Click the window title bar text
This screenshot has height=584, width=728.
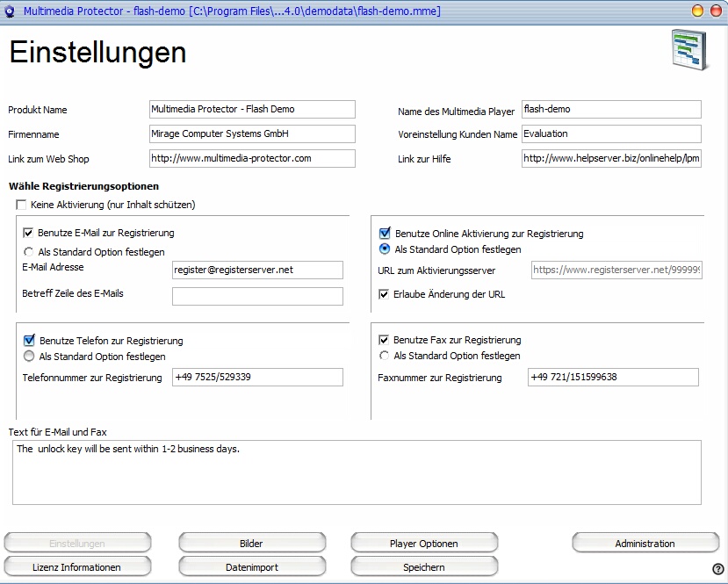[x=232, y=11]
